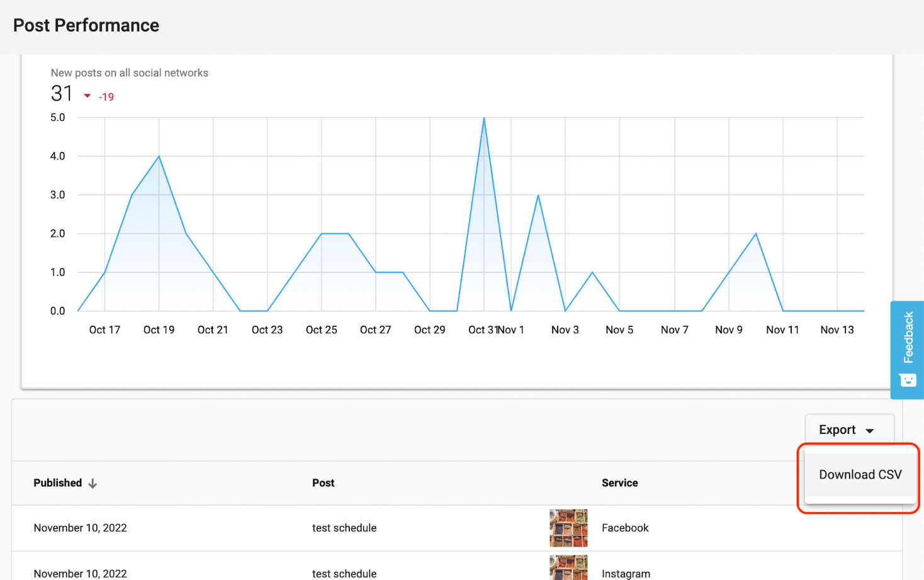
Task: Select the Service column header
Action: [x=619, y=483]
